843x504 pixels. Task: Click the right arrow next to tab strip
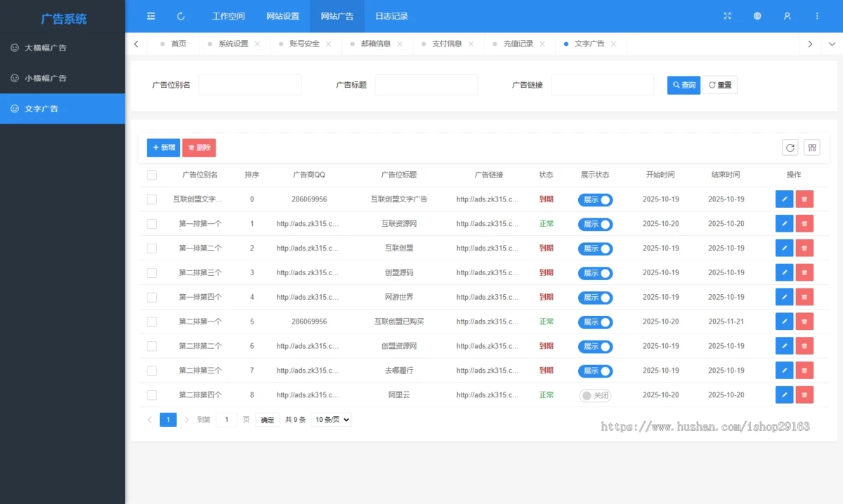(810, 44)
